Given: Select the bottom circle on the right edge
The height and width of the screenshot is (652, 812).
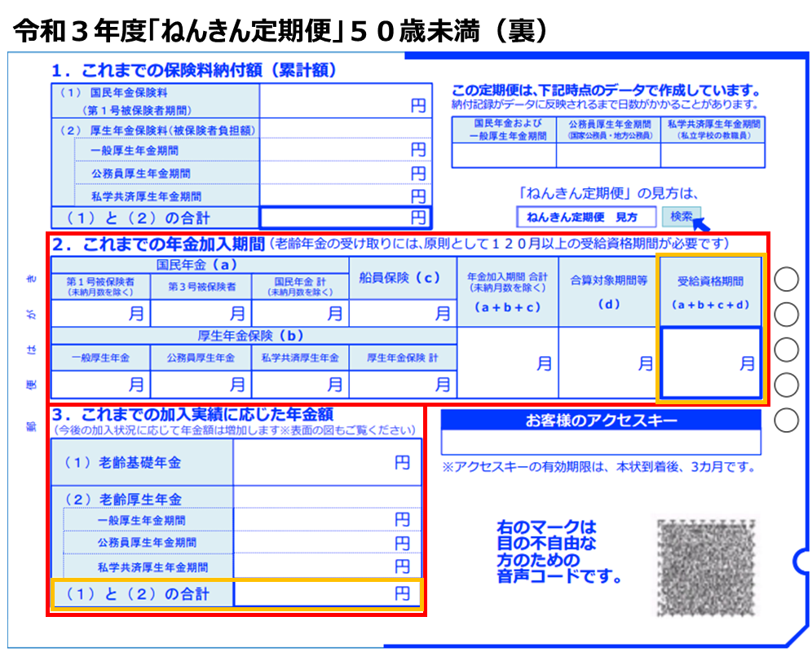Looking at the screenshot, I should click(786, 421).
